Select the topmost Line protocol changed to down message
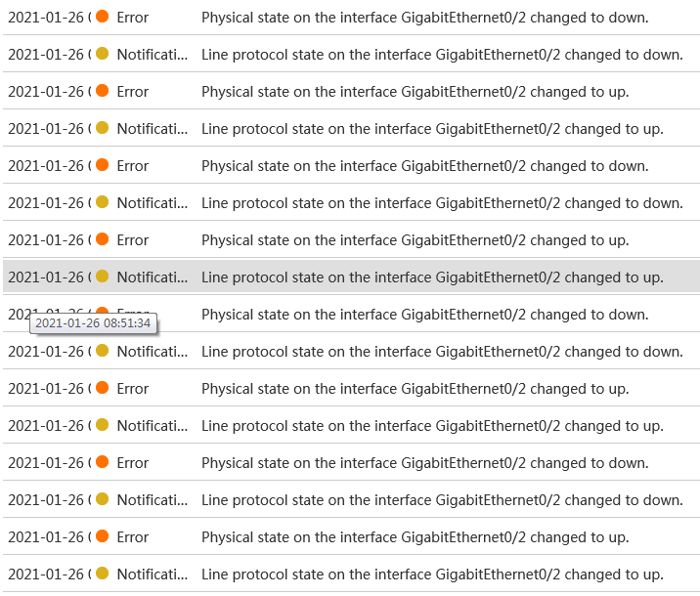 click(442, 55)
